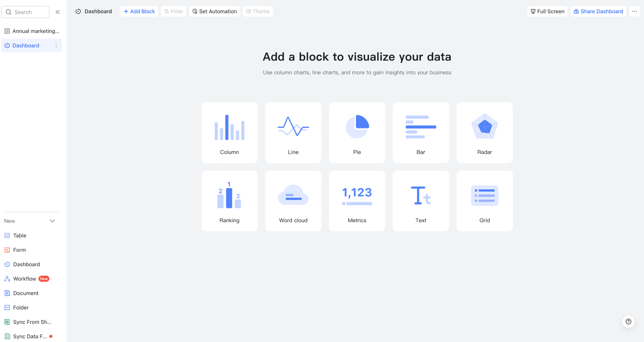The width and height of the screenshot is (644, 342).
Task: Add a Line chart block
Action: [x=293, y=132]
